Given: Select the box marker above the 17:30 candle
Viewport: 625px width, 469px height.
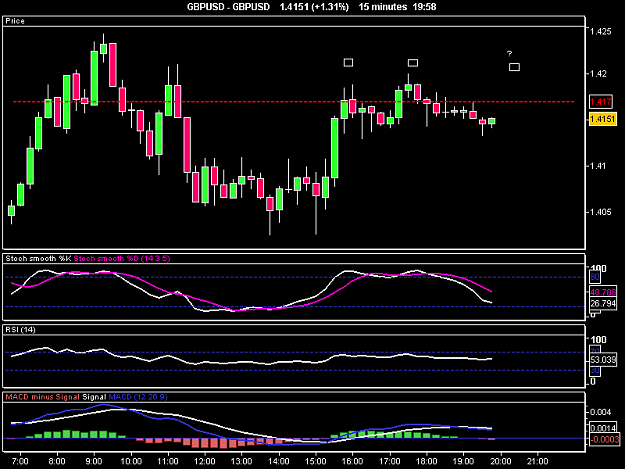Looking at the screenshot, I should pyautogui.click(x=413, y=63).
